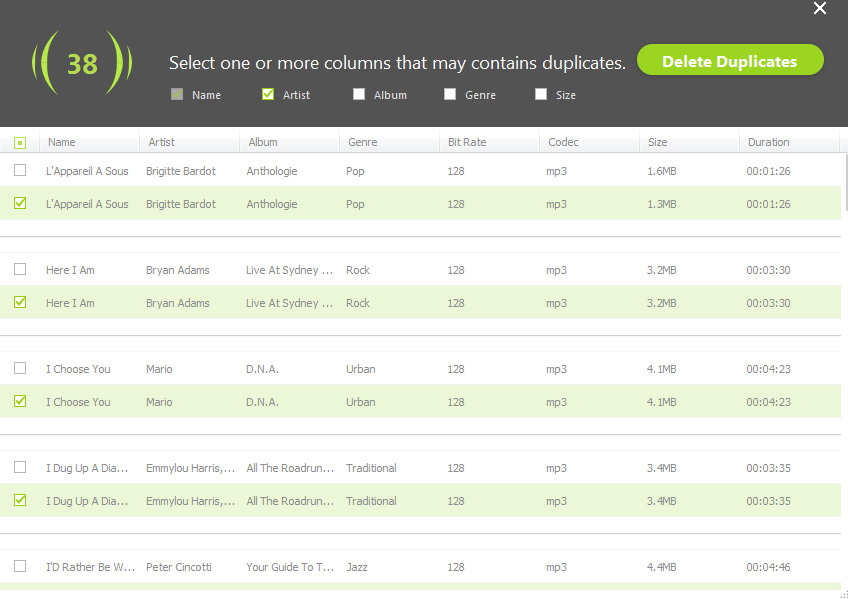Check the first L'Appareil A Sous row

point(20,171)
